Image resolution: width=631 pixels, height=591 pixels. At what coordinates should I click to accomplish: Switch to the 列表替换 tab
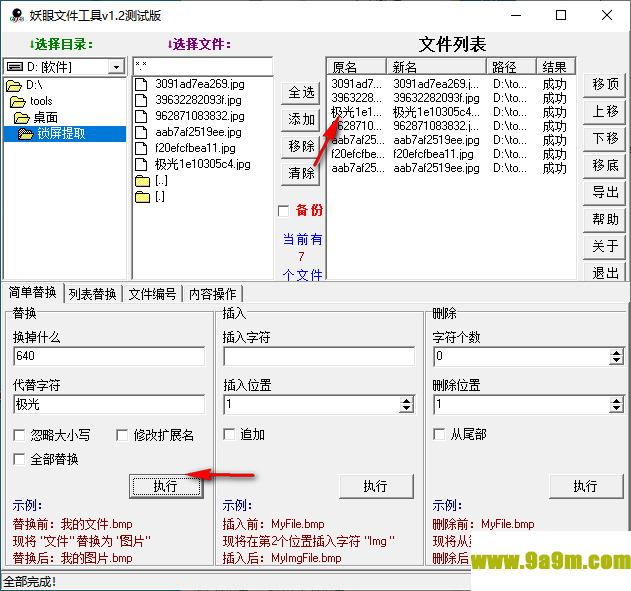(x=93, y=294)
